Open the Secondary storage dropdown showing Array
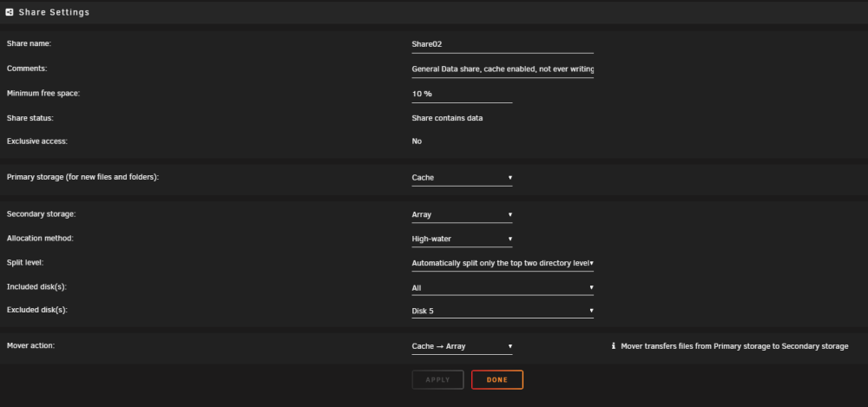This screenshot has height=407, width=868. pyautogui.click(x=462, y=214)
